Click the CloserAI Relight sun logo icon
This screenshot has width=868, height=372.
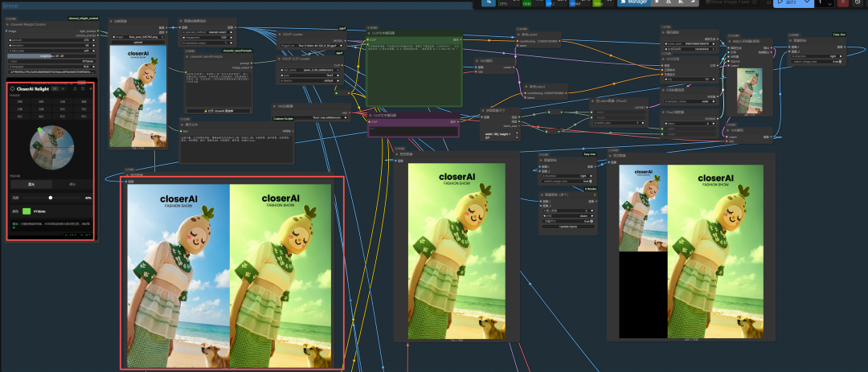[x=12, y=88]
